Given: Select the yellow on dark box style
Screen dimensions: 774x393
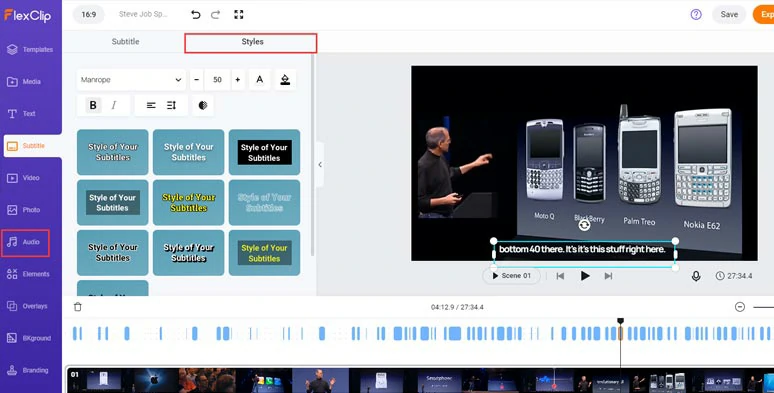Looking at the screenshot, I should pyautogui.click(x=264, y=253).
